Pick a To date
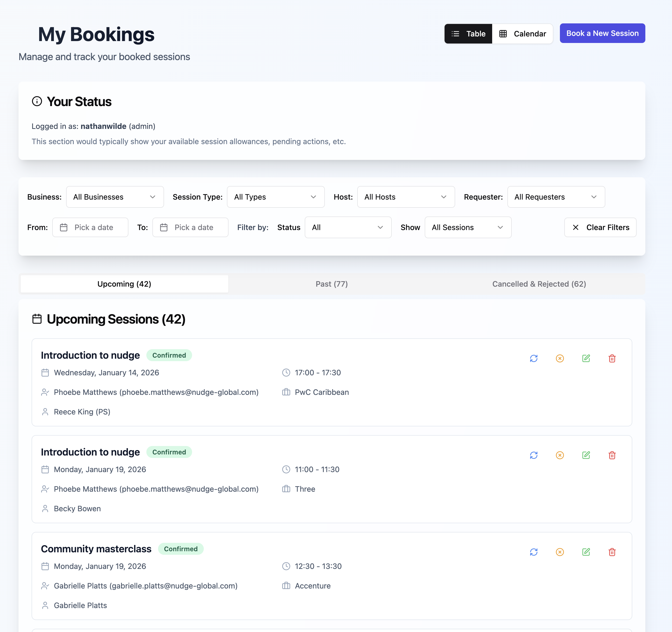 coord(190,227)
